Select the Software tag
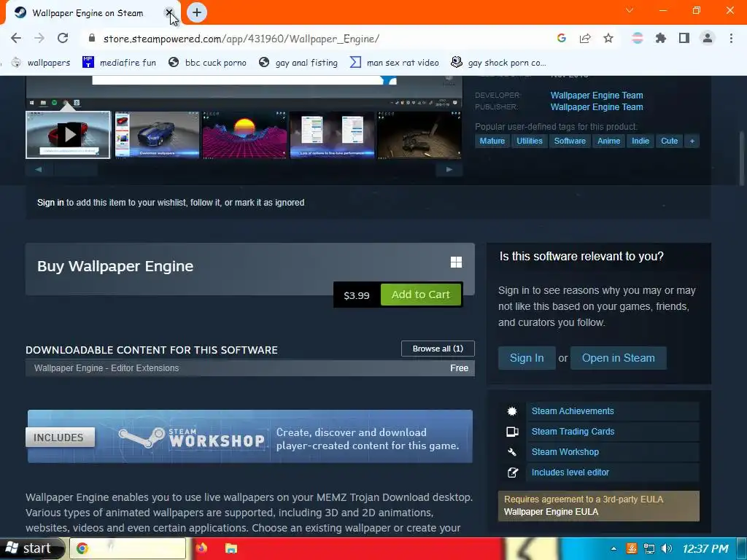Viewport: 747px width, 560px height. pos(570,141)
